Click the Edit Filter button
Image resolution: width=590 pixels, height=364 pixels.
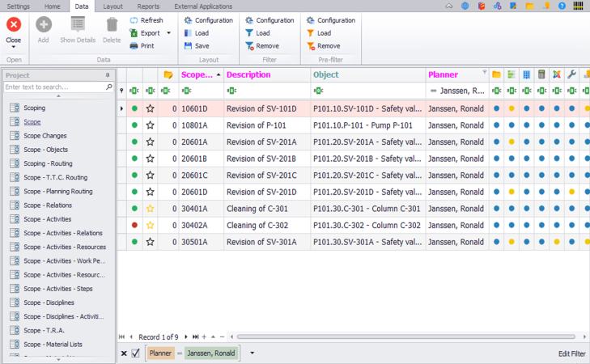click(571, 353)
